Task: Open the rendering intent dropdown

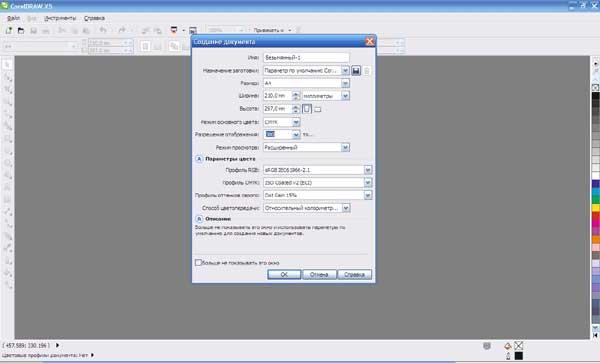Action: coord(346,208)
